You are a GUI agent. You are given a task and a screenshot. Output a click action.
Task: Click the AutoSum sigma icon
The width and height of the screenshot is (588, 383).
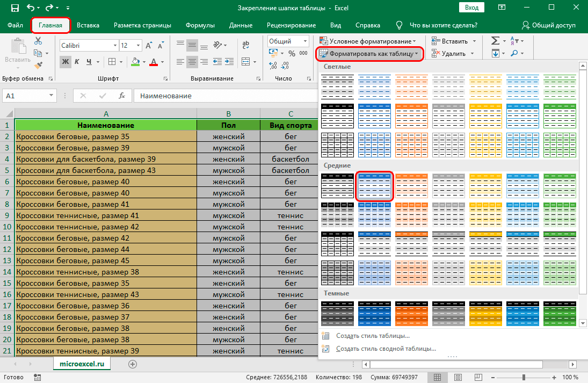tap(495, 41)
